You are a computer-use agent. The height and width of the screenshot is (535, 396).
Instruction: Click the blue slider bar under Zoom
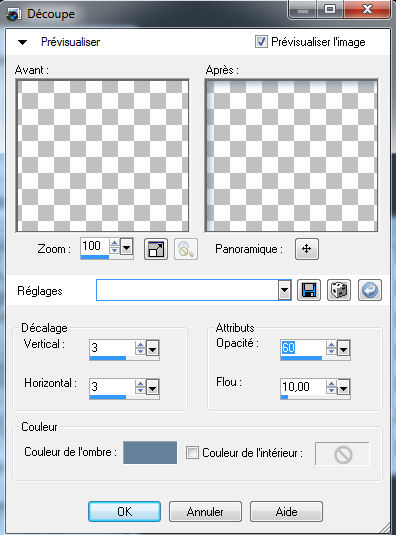(x=95, y=257)
